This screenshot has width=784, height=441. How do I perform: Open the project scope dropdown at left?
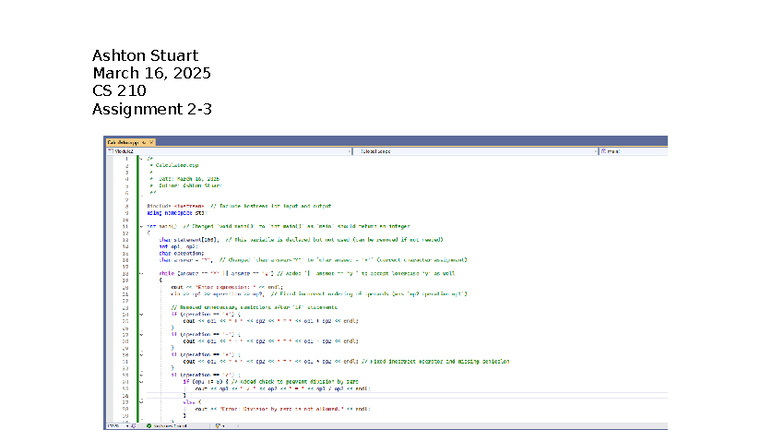tap(230, 151)
